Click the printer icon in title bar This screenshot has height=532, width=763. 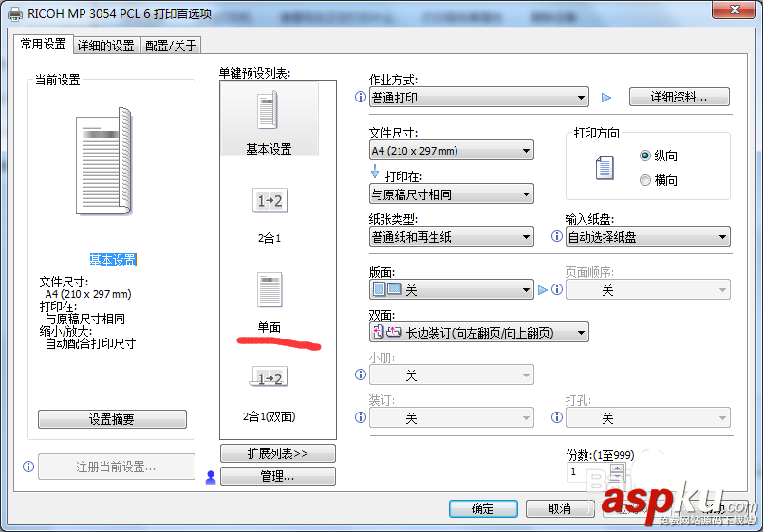point(15,13)
